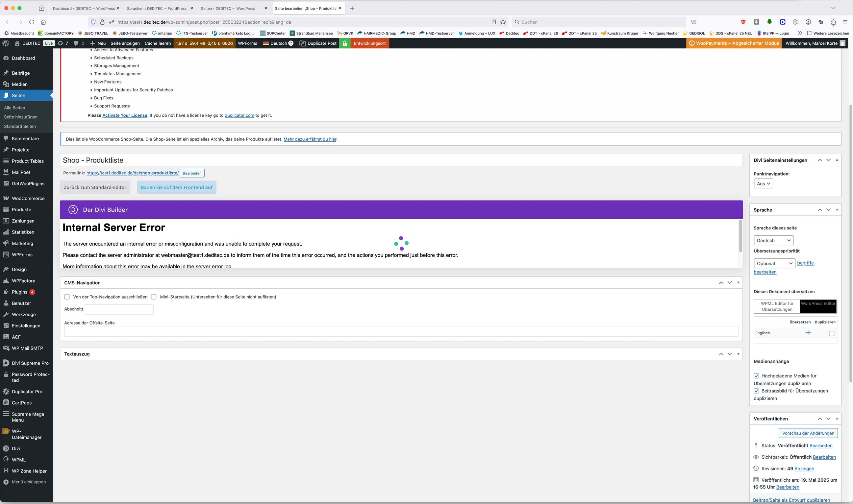Uncheck Hochgeladene Medien für Übersetzungen duplizieren
The width and height of the screenshot is (853, 504).
point(757,376)
